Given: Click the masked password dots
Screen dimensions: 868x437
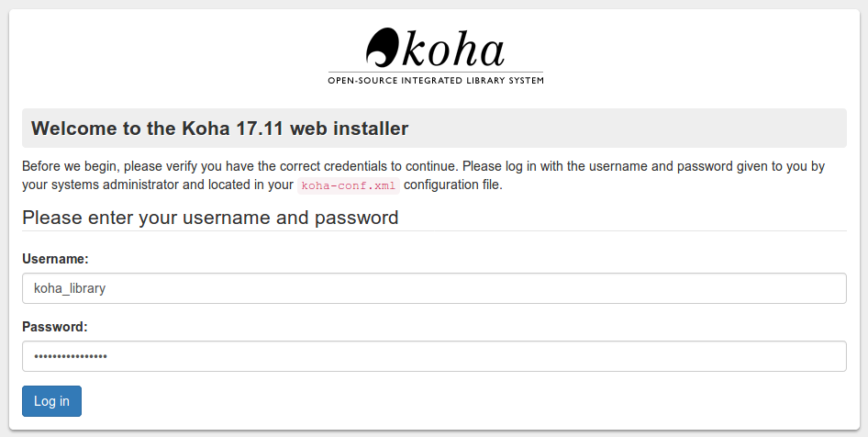Looking at the screenshot, I should [71, 356].
